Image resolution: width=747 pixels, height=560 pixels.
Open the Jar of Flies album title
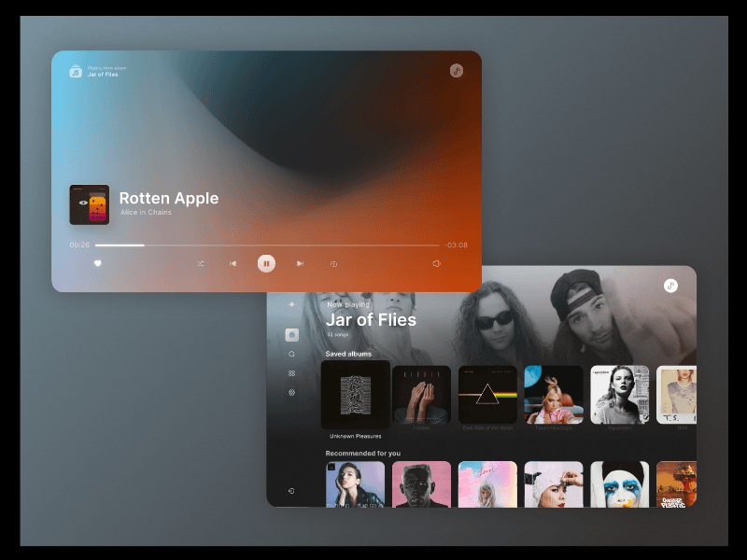point(372,320)
